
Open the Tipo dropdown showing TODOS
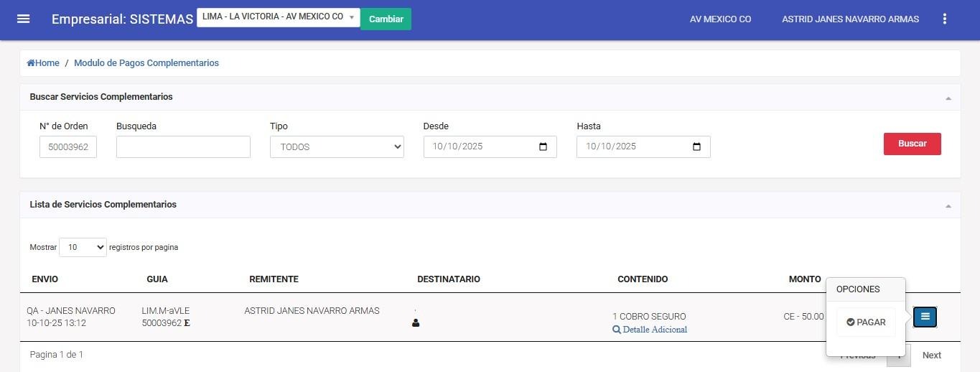click(x=337, y=147)
